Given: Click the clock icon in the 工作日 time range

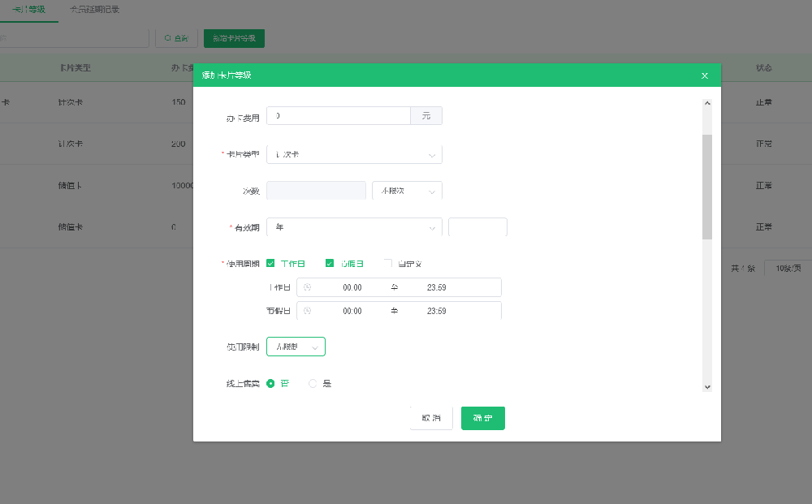Looking at the screenshot, I should (x=307, y=287).
